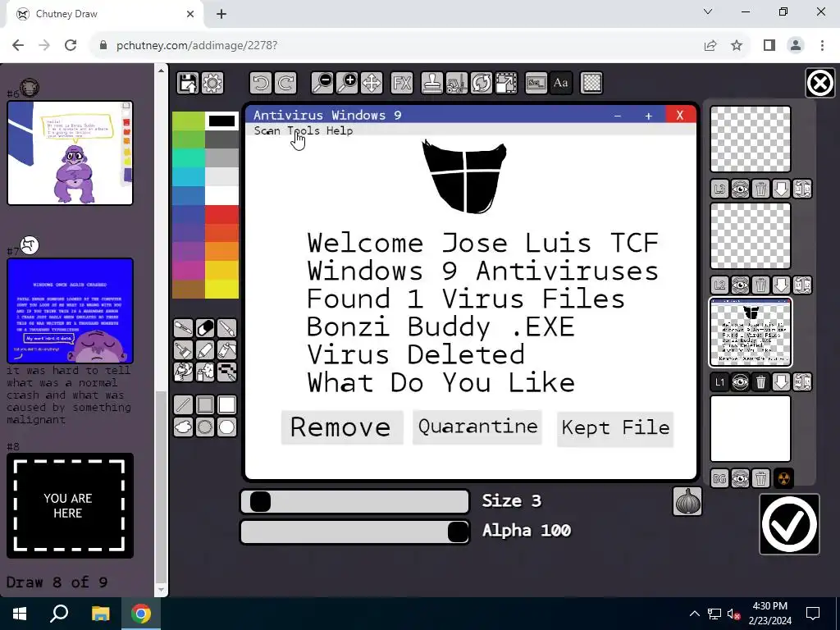
Task: Open File Explorer on the taskbar
Action: [x=100, y=614]
